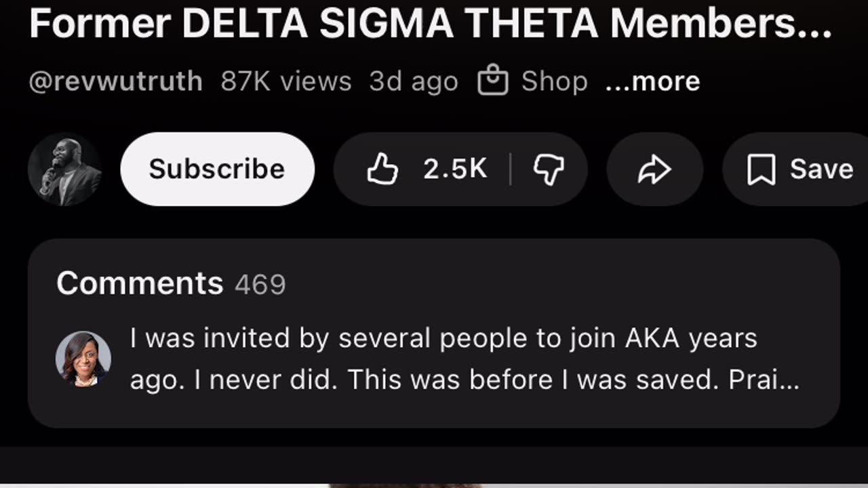Viewport: 868px width, 488px height.
Task: Open the next video thumbnail below comments
Action: click(x=434, y=484)
